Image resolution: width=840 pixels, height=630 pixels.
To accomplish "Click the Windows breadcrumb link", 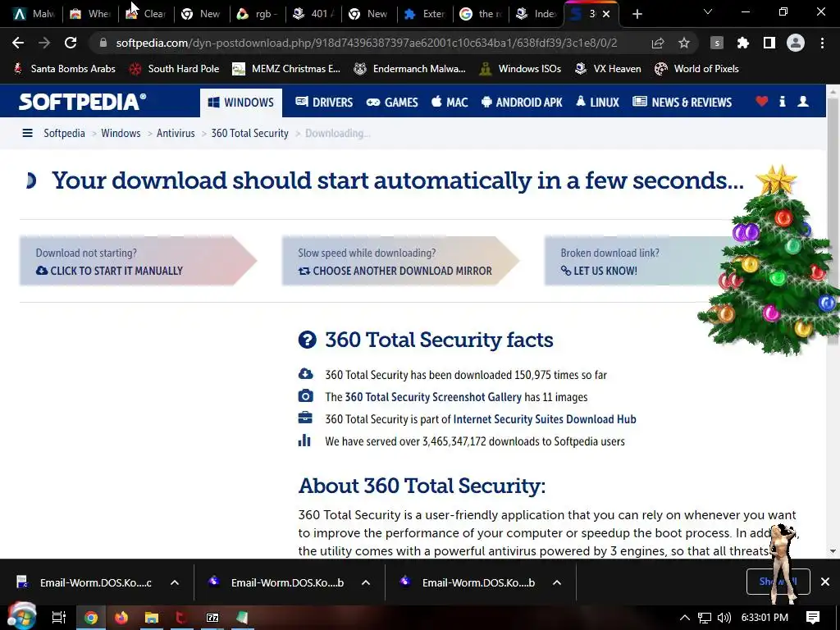I will coord(121,133).
